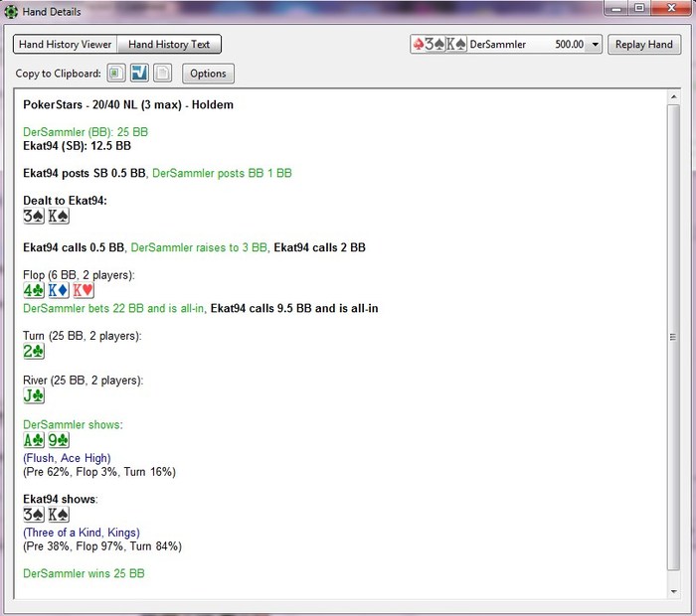Image resolution: width=696 pixels, height=616 pixels.
Task: Click King of spades under Dealt to Ekat94
Action: (58, 216)
